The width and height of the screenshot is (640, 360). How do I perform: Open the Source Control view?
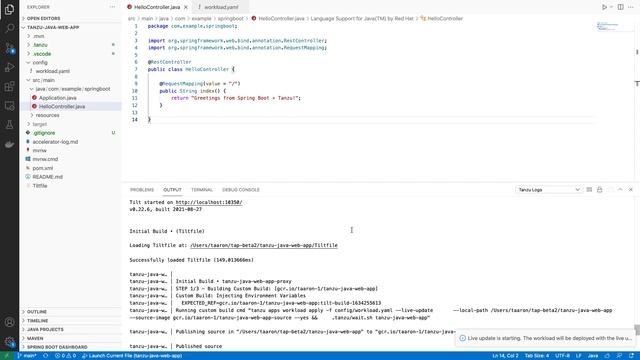(9, 48)
